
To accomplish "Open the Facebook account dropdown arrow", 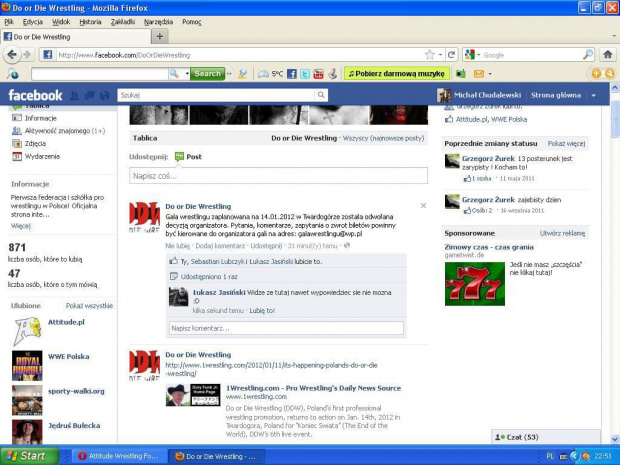I will pyautogui.click(x=594, y=95).
